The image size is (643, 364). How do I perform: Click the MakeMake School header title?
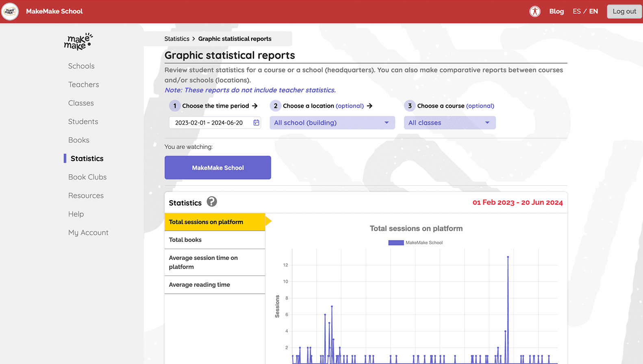coord(54,11)
